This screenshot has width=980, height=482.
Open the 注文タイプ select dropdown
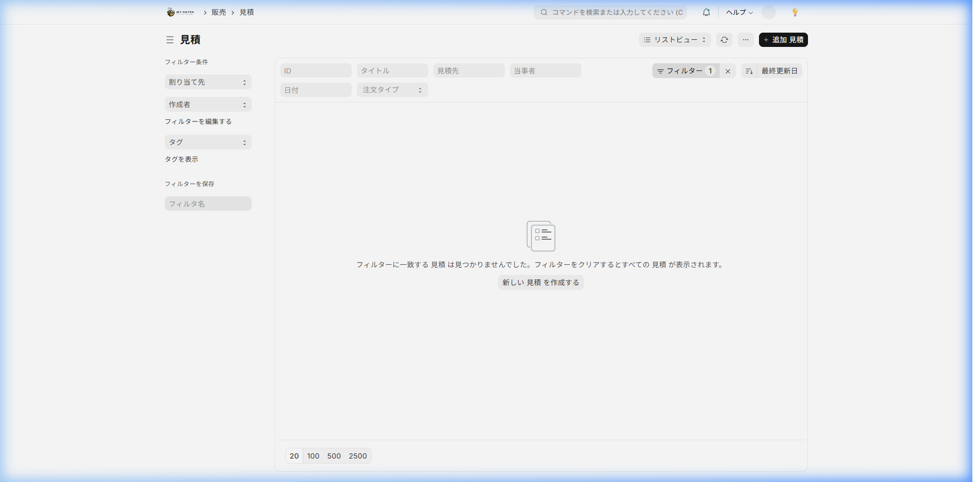point(392,90)
